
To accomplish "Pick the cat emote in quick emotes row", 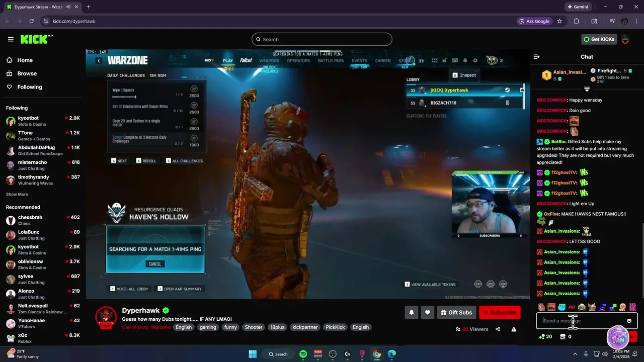I will tap(592, 307).
